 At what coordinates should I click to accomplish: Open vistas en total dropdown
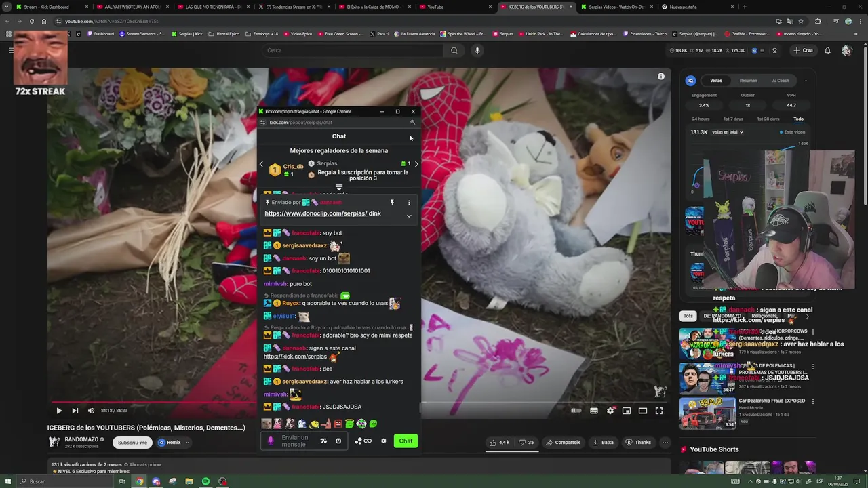point(728,132)
